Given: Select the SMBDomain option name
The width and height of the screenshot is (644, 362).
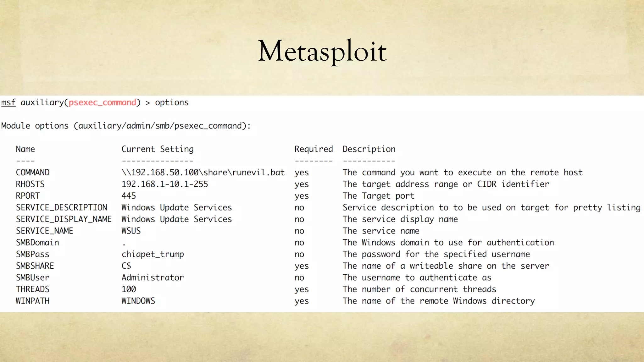Looking at the screenshot, I should click(37, 243).
